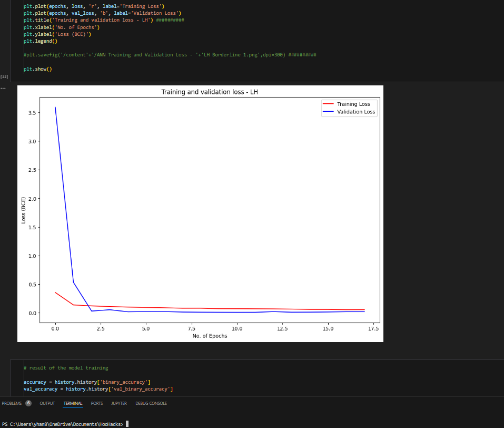504x428 pixels.
Task: Click the 'No. of Epochs' axis label
Action: click(x=210, y=336)
